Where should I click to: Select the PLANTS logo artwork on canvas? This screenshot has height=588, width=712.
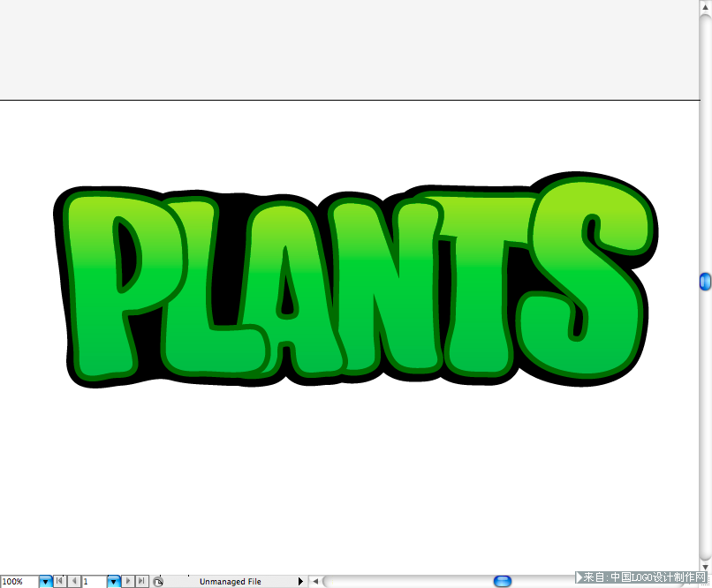[x=355, y=280]
